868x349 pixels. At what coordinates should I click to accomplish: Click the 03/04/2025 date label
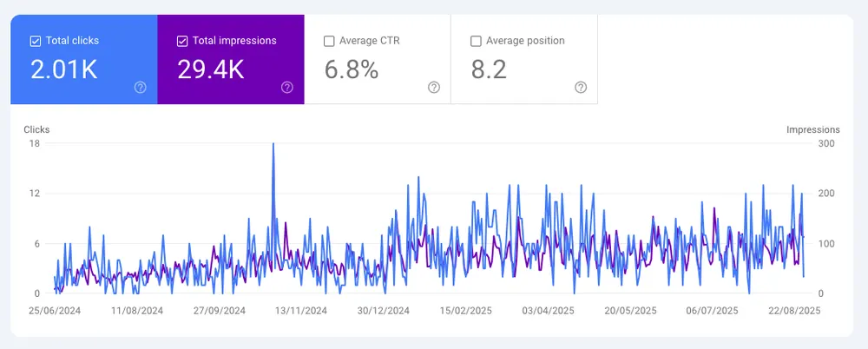[x=548, y=311]
